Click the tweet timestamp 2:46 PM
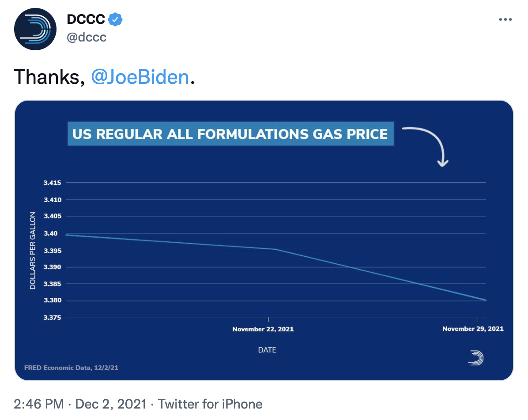Viewport: 528px width, 420px height. [39, 404]
